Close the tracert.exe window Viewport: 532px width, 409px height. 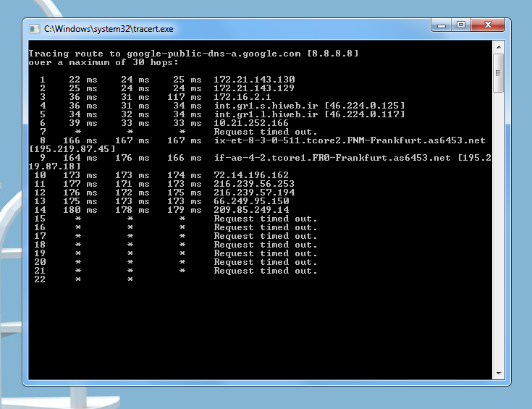(487, 26)
